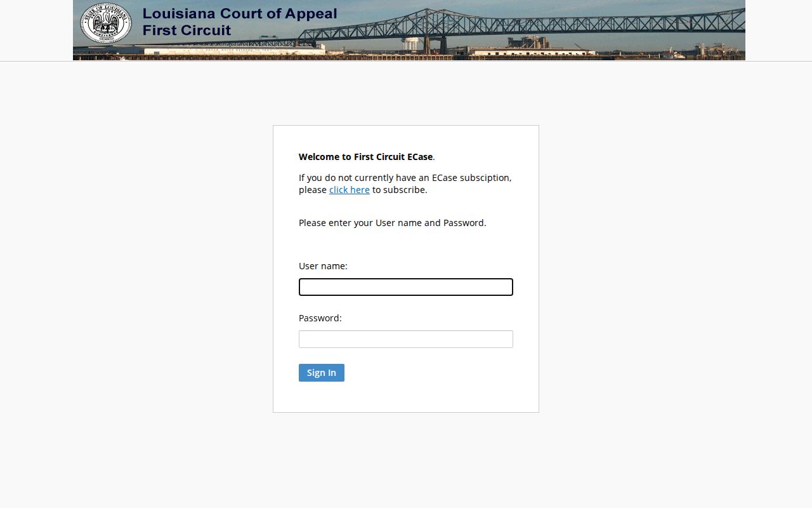Follow the 'click here' subscribe link
Viewport: 812px width, 508px height.
point(350,190)
